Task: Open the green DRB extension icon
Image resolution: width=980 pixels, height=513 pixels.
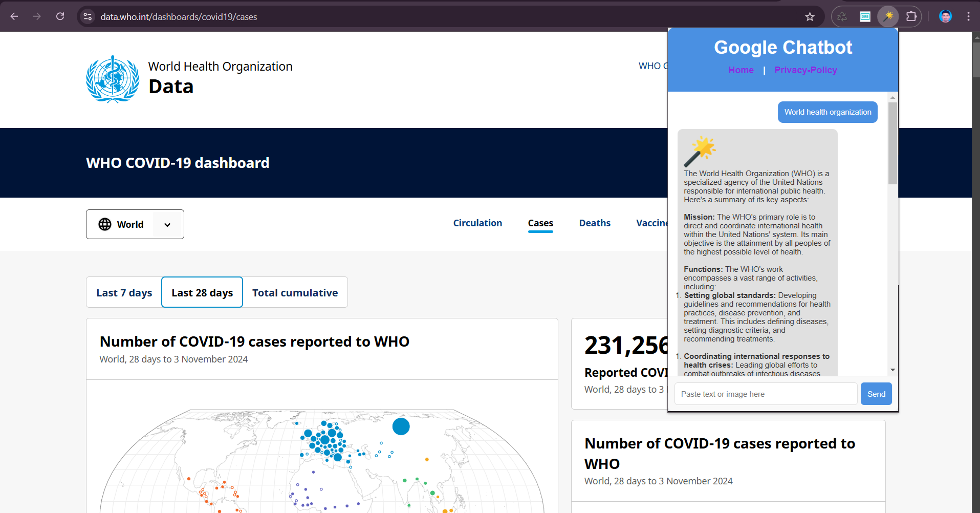Action: (865, 17)
